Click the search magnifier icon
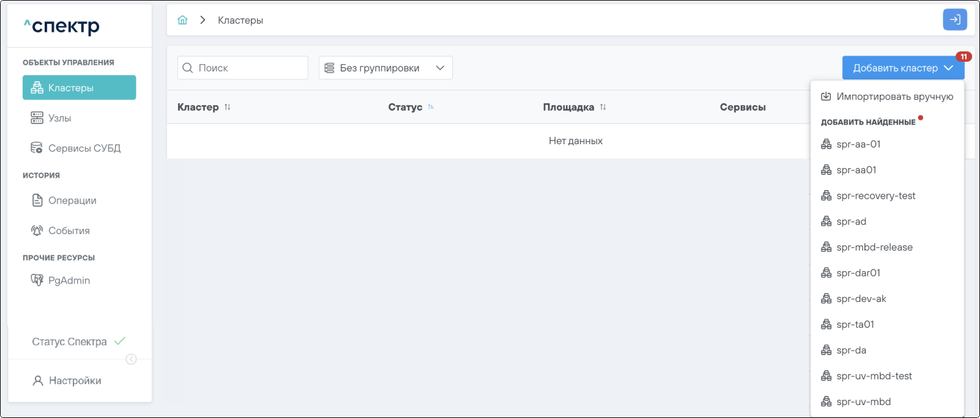 click(x=188, y=68)
